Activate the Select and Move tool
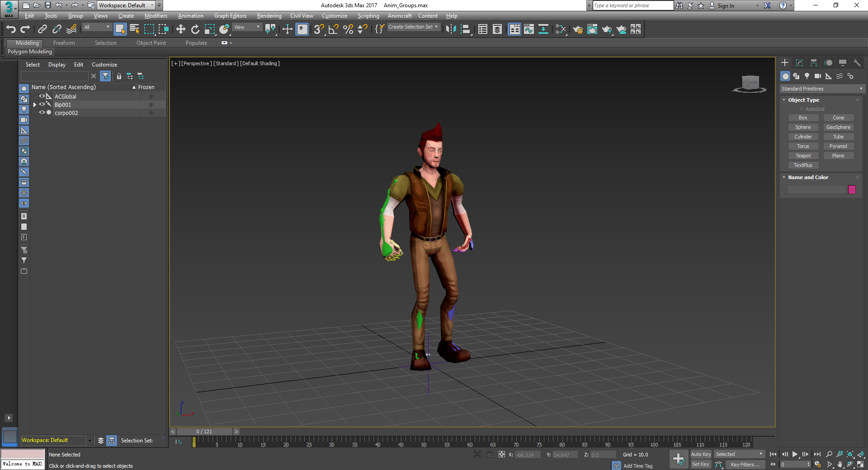The height and width of the screenshot is (470, 868). 181,29
